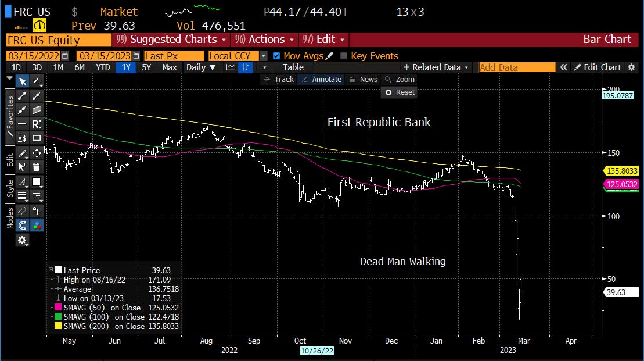The image size is (644, 361).
Task: Click the Reset button
Action: coord(400,92)
